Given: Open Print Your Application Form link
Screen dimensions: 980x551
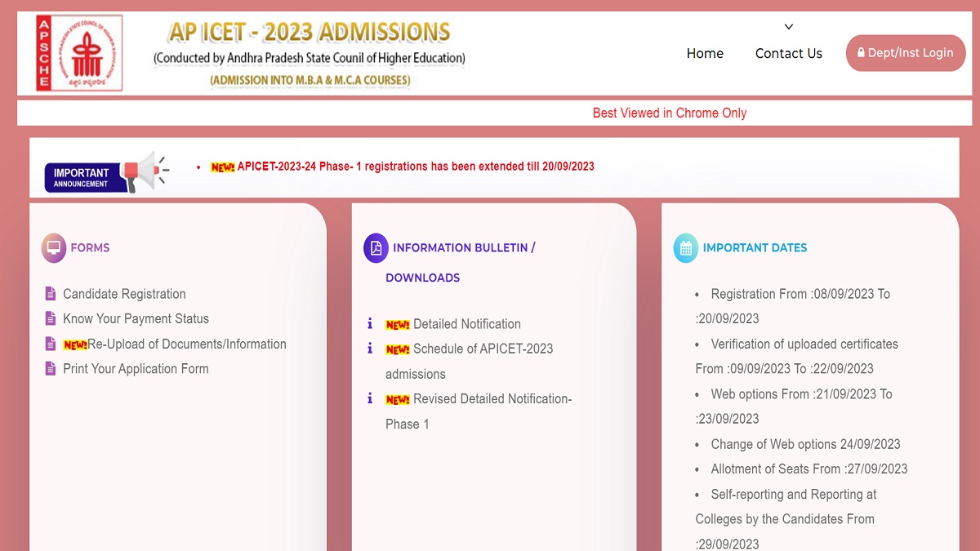Looking at the screenshot, I should pos(136,369).
